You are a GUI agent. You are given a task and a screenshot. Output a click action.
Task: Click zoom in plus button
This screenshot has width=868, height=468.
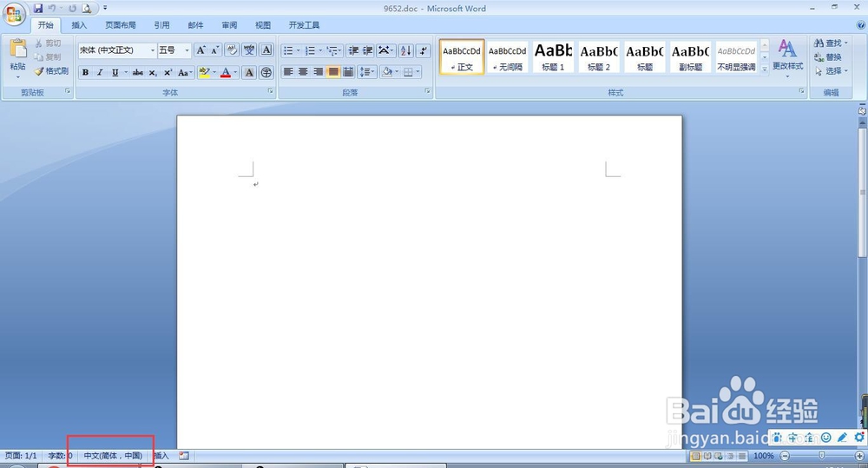pyautogui.click(x=859, y=456)
